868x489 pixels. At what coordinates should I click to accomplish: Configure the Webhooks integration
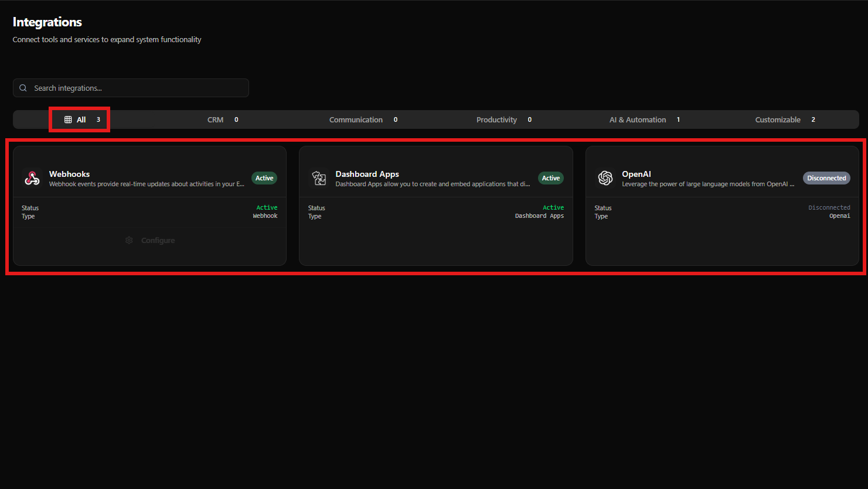coord(150,241)
